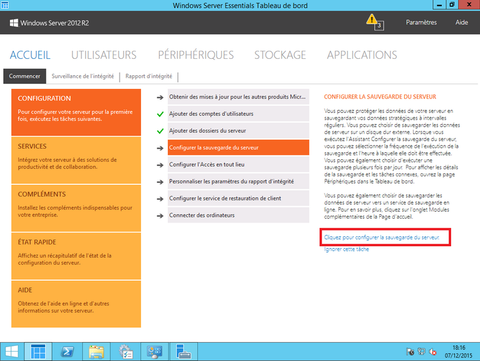The image size is (480, 361).
Task: Click the alert count badge
Action: [379, 26]
